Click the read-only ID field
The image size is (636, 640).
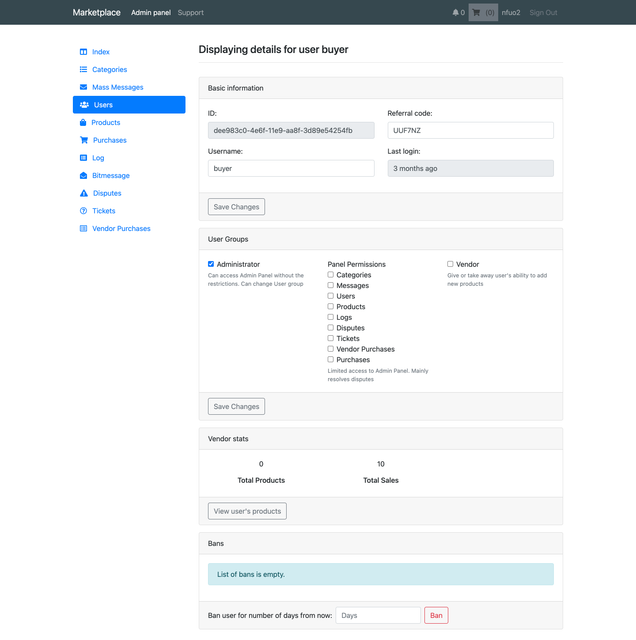click(291, 131)
